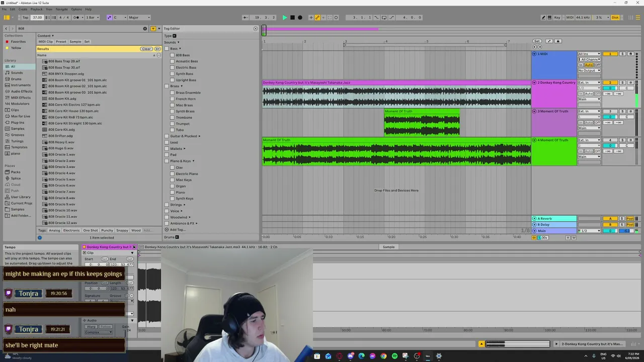
Task: Check the French Horn tag checkbox
Action: pyautogui.click(x=172, y=99)
